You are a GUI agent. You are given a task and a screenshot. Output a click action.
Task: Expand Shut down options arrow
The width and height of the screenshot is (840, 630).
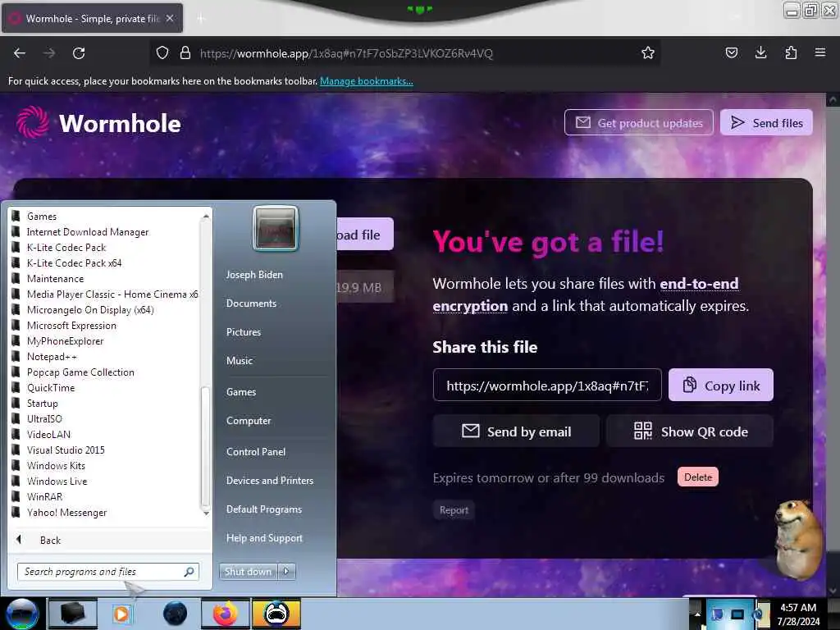[x=286, y=571]
